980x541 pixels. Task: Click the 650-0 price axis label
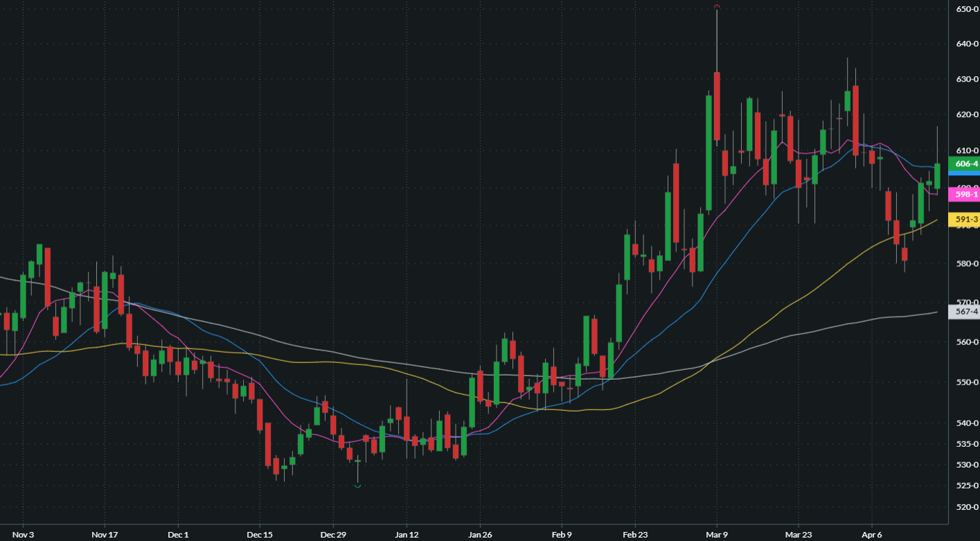967,9
